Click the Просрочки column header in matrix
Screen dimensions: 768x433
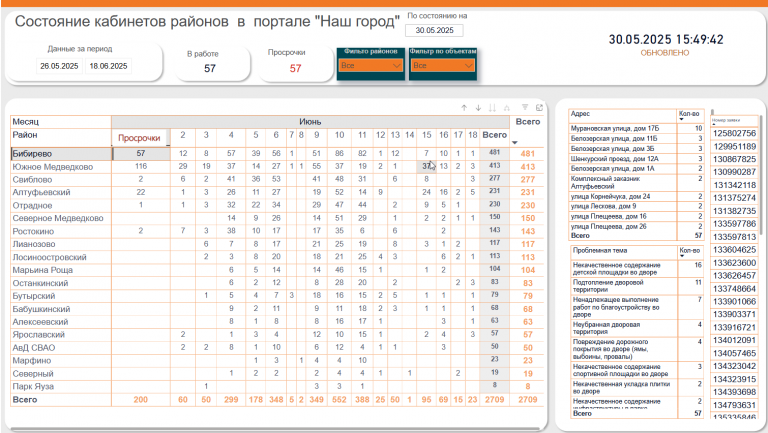[x=139, y=138]
